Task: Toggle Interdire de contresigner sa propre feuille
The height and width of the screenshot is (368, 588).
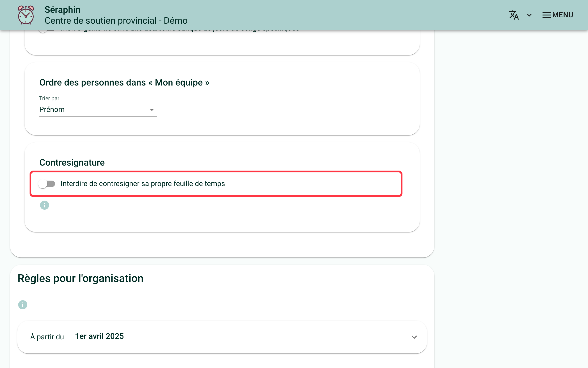Action: pyautogui.click(x=47, y=184)
